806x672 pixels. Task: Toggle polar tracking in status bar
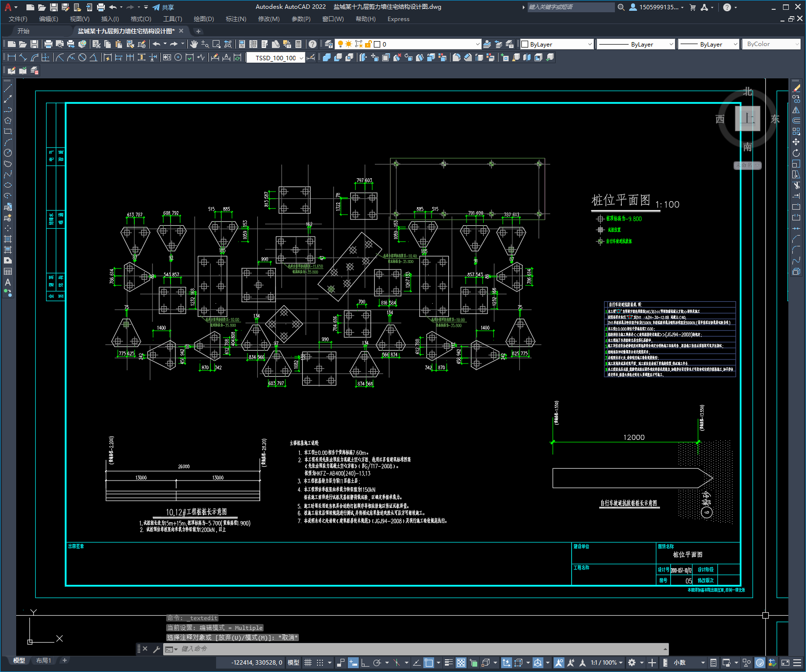(377, 663)
